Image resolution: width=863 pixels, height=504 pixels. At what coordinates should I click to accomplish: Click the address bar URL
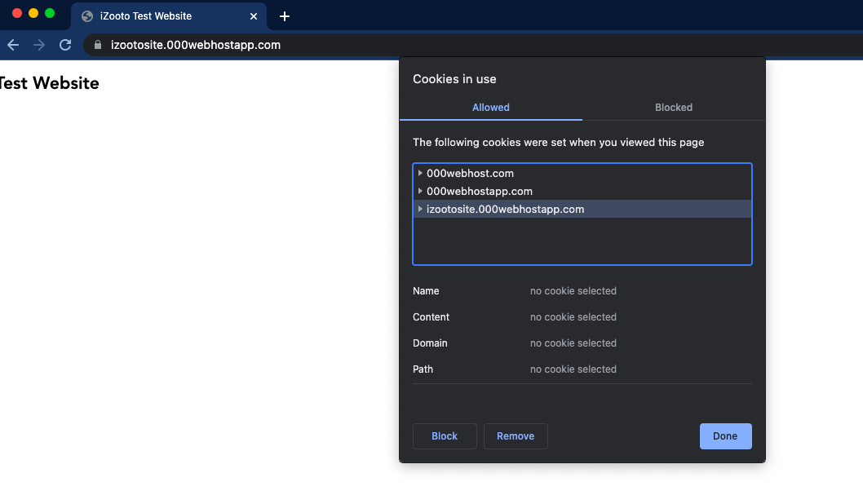click(x=196, y=45)
